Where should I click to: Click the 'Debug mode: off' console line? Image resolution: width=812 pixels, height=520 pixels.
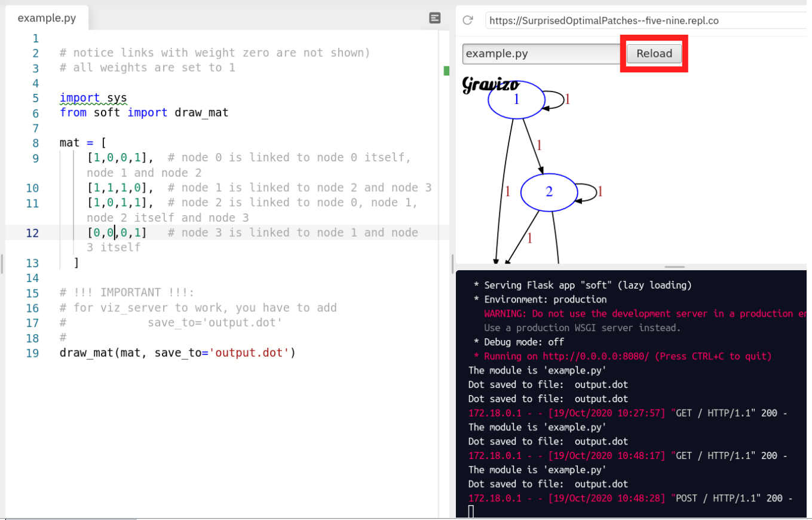coord(519,342)
